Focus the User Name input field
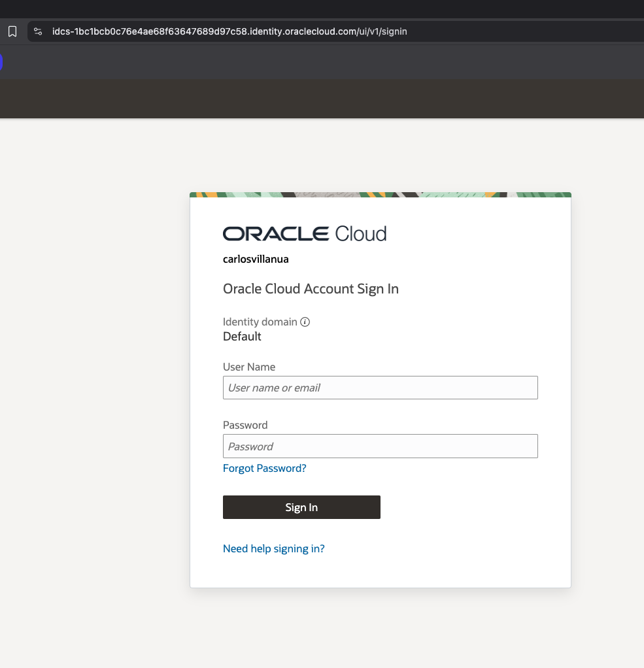Image resolution: width=644 pixels, height=668 pixels. (380, 388)
